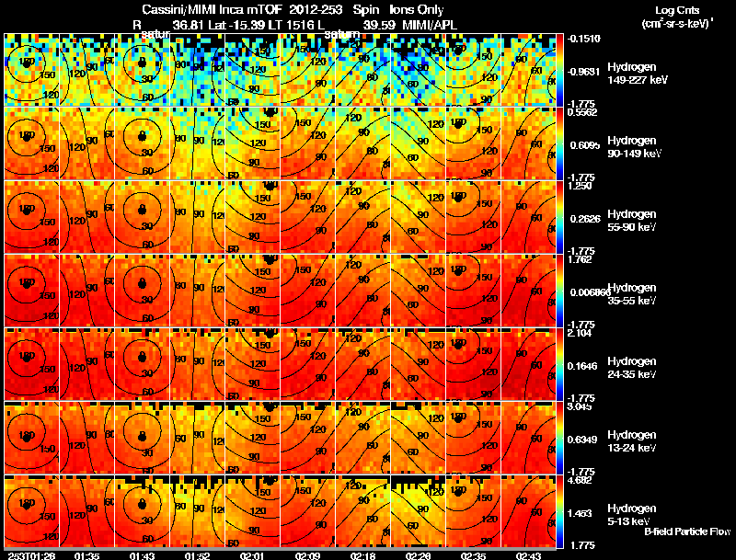736x560 pixels.
Task: Click the 02:35 time axis label
Action: click(473, 556)
